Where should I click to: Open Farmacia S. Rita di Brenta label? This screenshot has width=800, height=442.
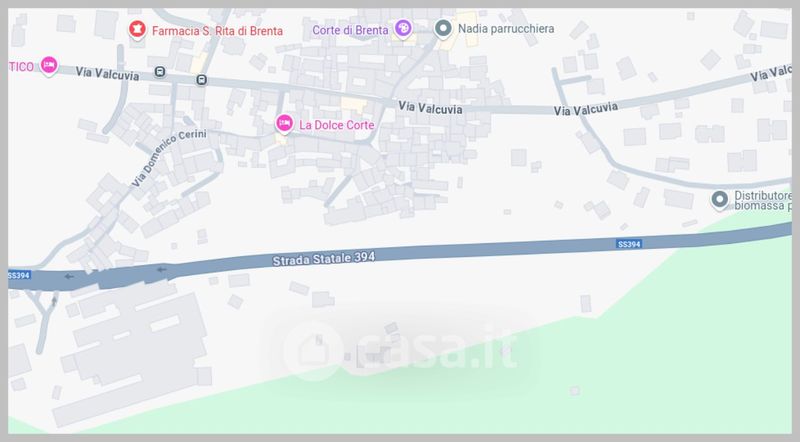(217, 31)
